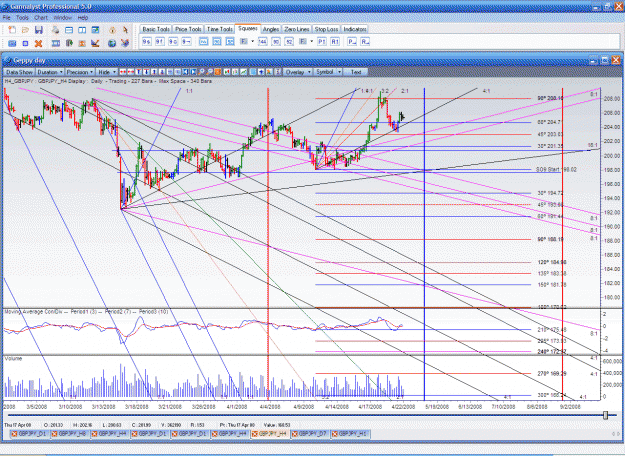Switch to the Angles tab
Image resolution: width=625 pixels, height=456 pixels.
pyautogui.click(x=271, y=29)
